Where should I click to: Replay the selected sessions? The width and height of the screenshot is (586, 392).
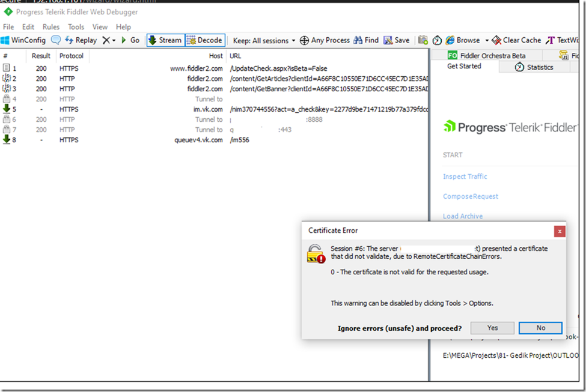[81, 40]
